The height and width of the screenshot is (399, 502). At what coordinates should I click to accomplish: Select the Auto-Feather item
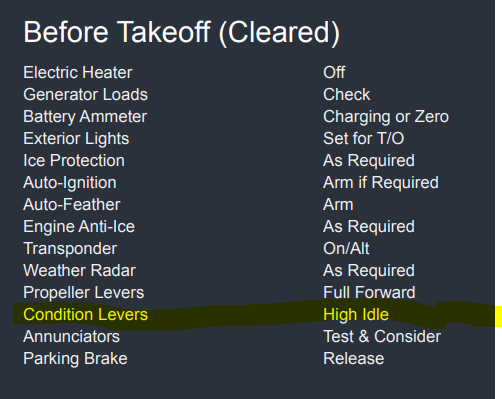click(x=72, y=204)
